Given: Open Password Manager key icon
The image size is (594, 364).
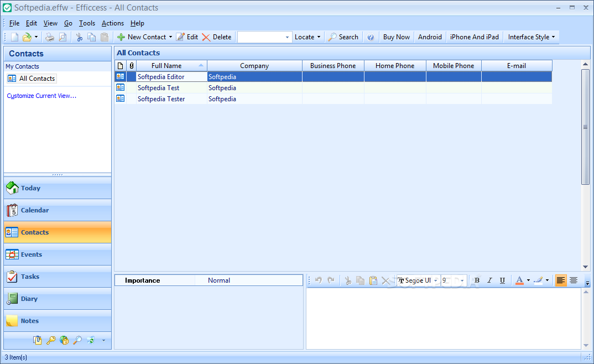Looking at the screenshot, I should [51, 340].
